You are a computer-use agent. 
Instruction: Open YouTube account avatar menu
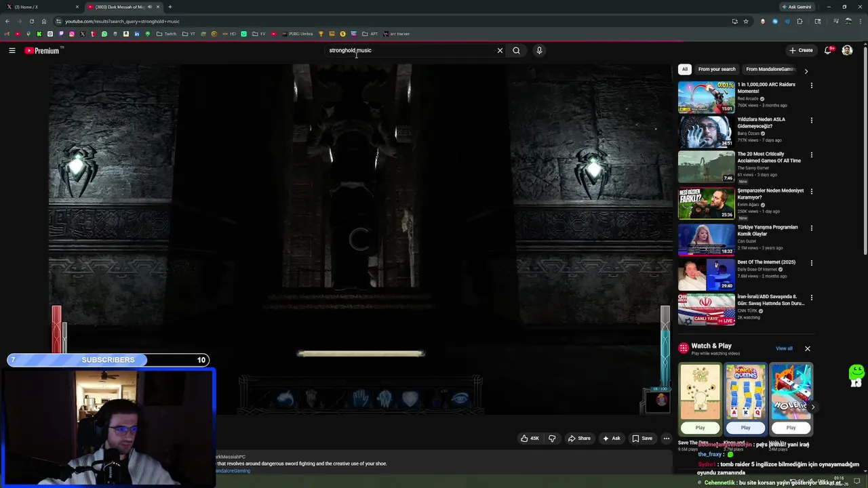847,50
